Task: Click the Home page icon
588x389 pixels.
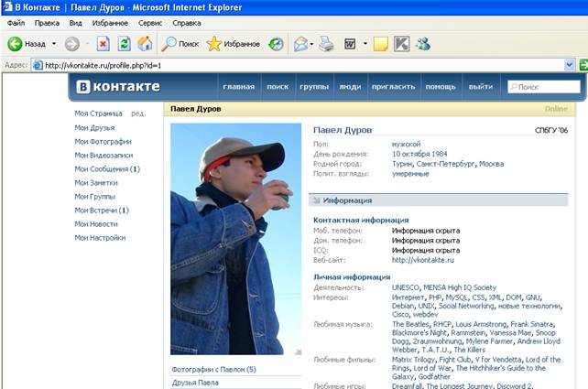Action: (x=145, y=43)
